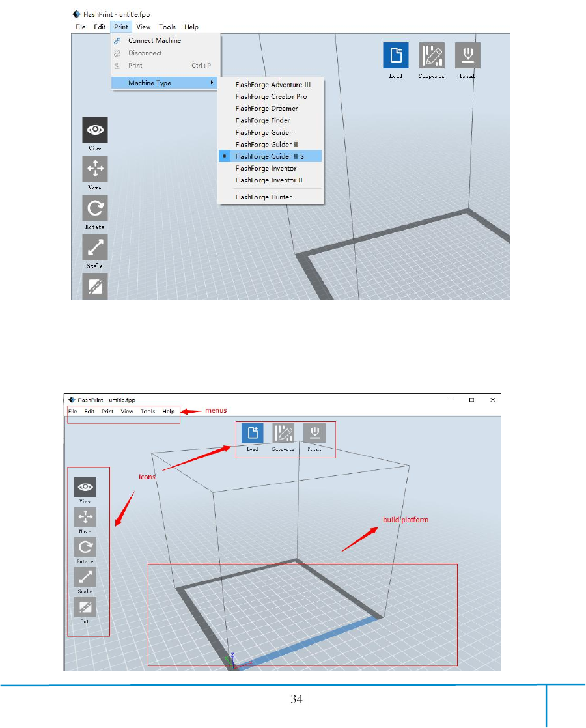Choose Print Ctrl+P entry in dropdown
Viewport: 586px width, 728px height.
click(x=166, y=66)
